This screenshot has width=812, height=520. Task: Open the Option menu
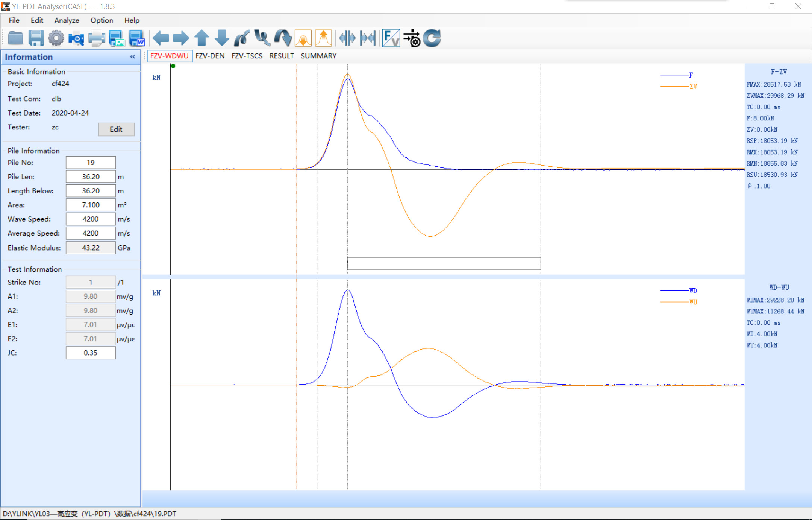[101, 20]
